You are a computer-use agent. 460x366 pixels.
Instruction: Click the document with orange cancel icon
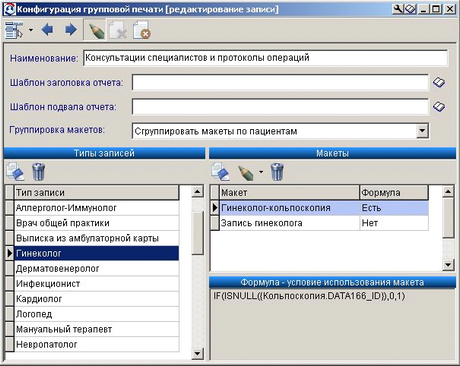141,30
